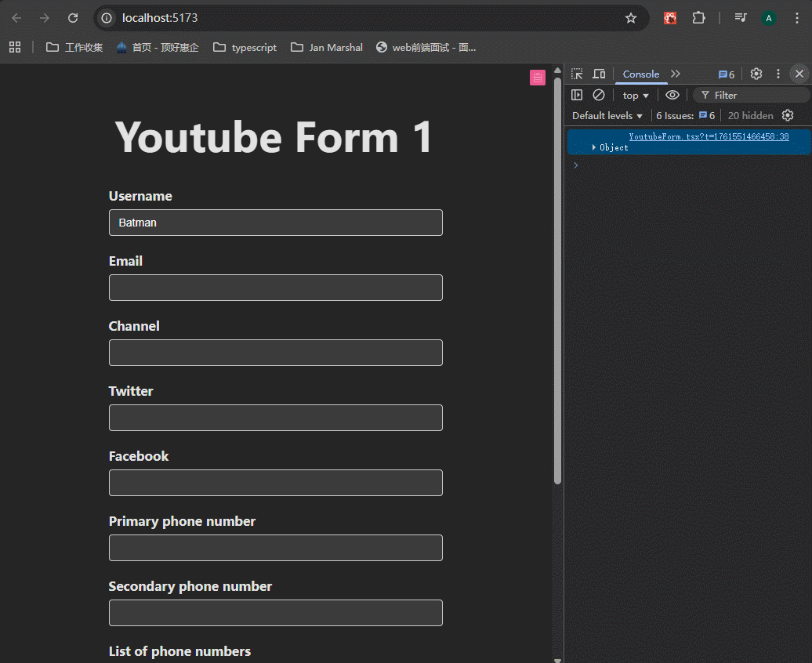Screen dimensions: 812x663
Task: Activate the inspect element picker icon
Action: 577,74
